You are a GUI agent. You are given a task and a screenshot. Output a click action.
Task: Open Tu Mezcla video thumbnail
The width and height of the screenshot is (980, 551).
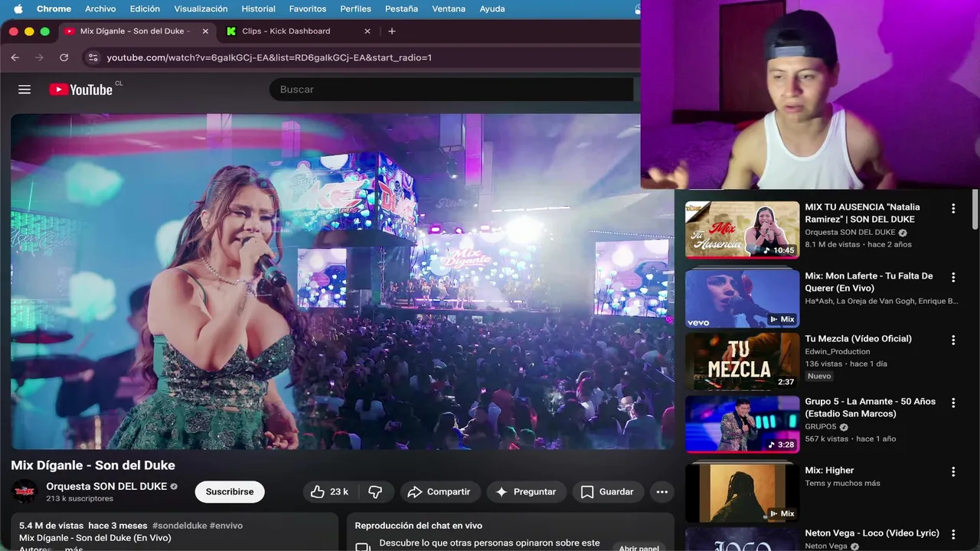click(742, 362)
